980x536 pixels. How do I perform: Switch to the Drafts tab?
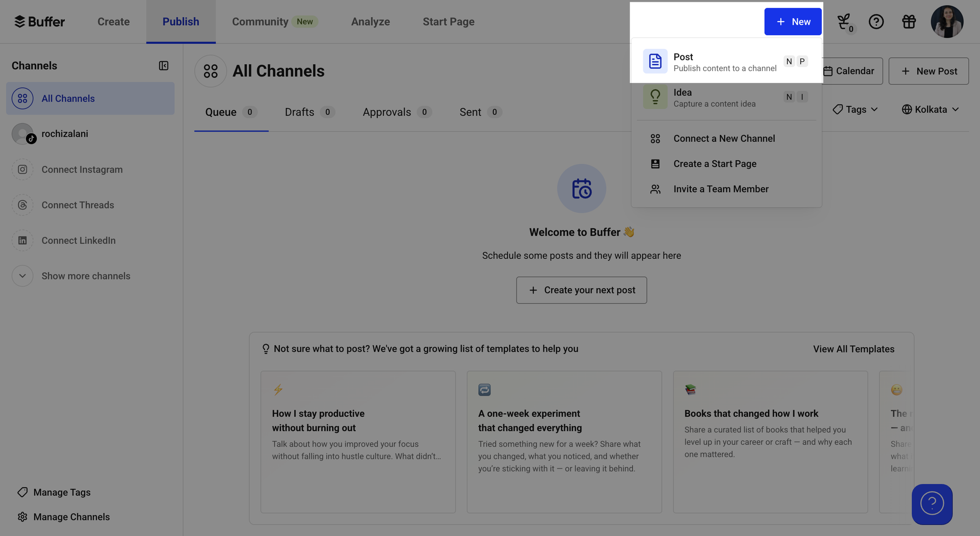299,112
